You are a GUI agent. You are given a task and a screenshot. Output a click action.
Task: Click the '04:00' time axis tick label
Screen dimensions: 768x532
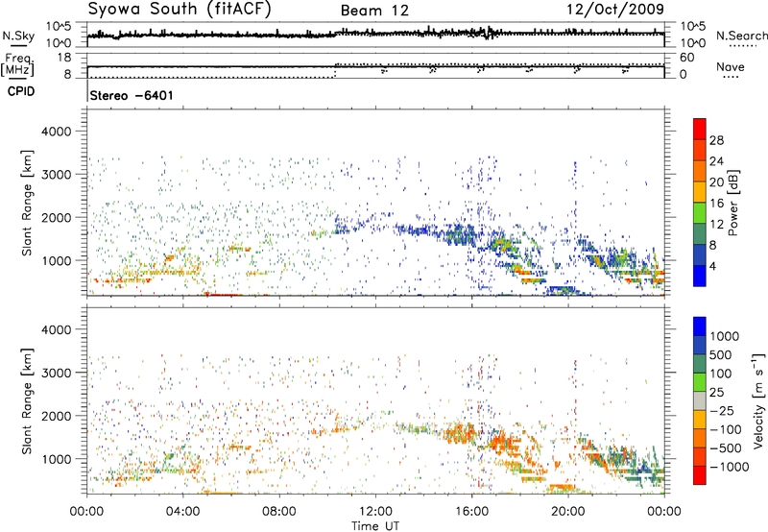click(x=183, y=512)
